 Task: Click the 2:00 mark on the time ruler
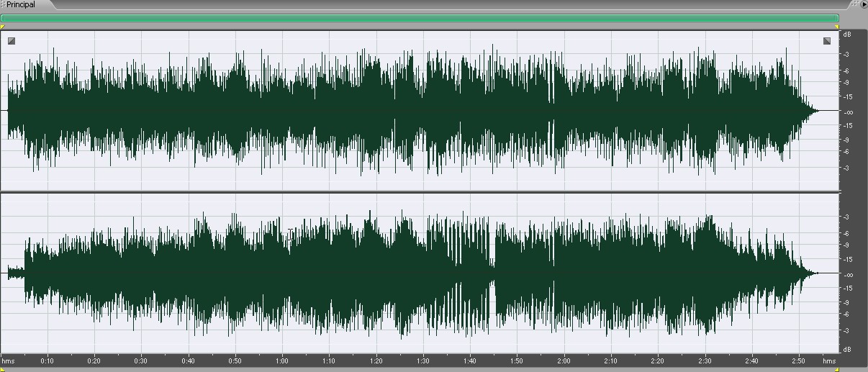coord(564,360)
